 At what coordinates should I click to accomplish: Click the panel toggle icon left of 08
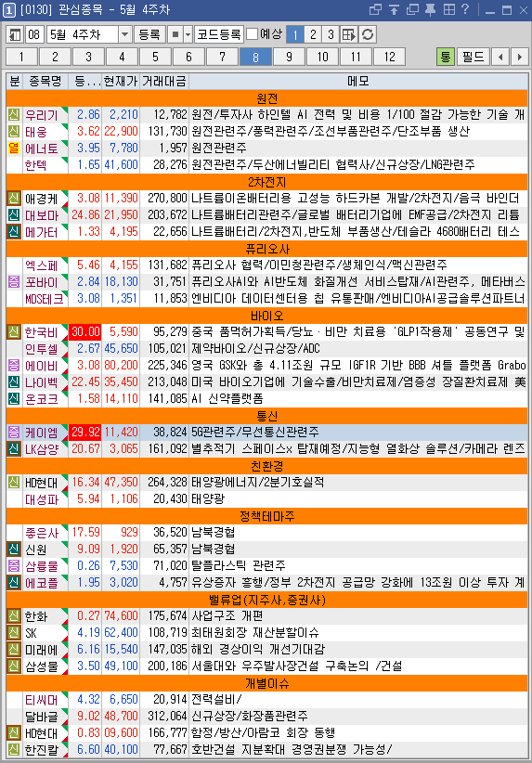click(15, 34)
